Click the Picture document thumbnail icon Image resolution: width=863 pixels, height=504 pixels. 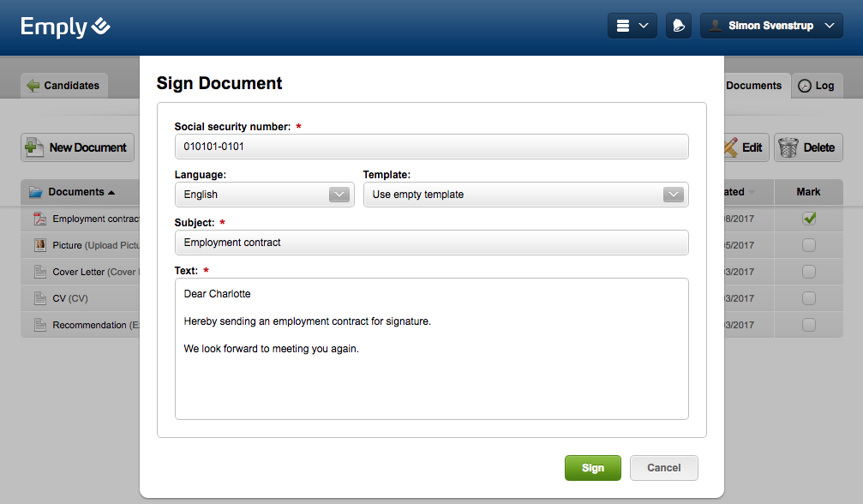point(39,245)
